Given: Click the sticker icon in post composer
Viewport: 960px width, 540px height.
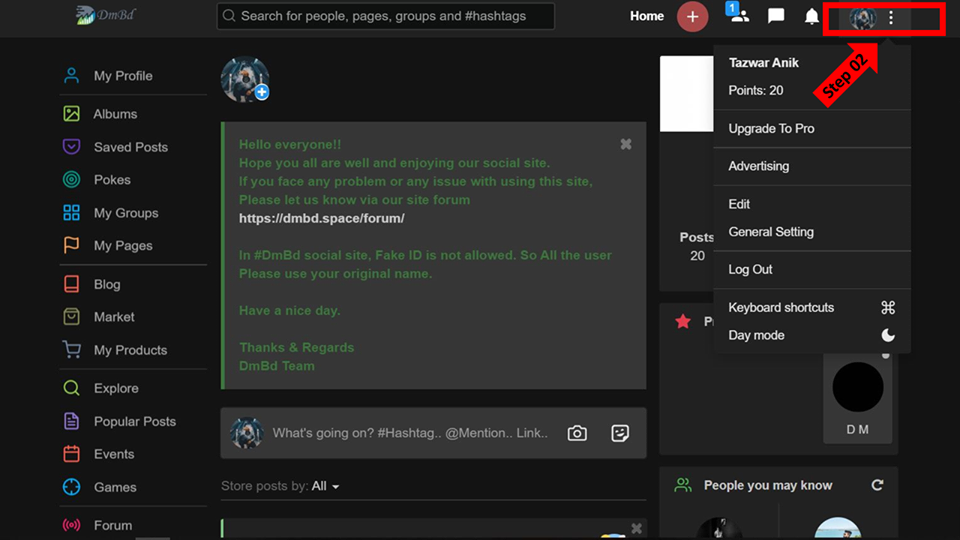Looking at the screenshot, I should click(620, 433).
